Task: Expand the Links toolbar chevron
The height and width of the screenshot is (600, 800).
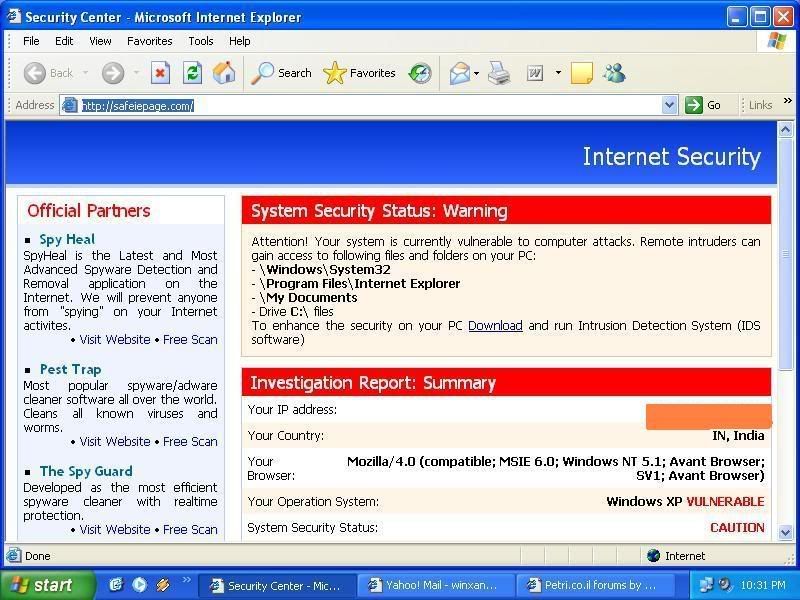Action: [x=788, y=101]
